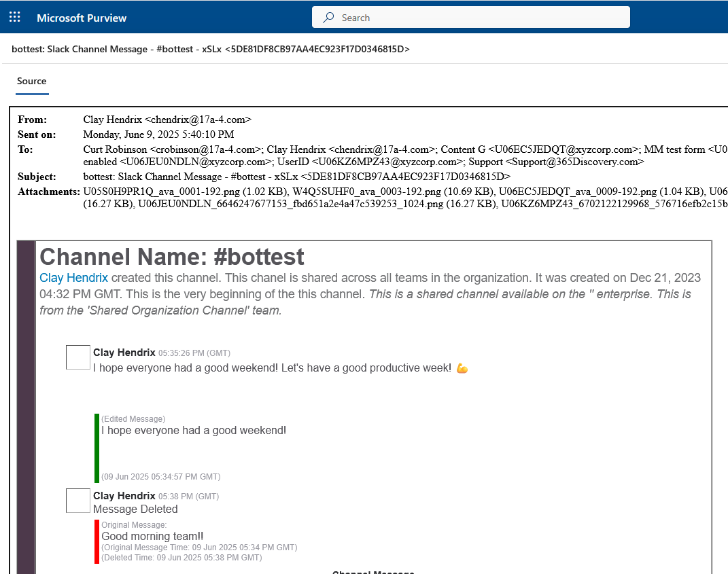Click the flexed bicep emoji in the message

click(462, 368)
